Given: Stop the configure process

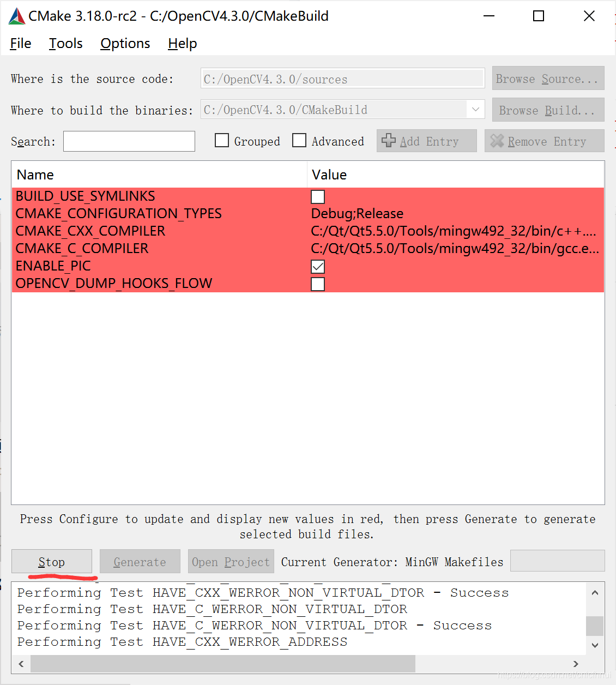Looking at the screenshot, I should (52, 561).
